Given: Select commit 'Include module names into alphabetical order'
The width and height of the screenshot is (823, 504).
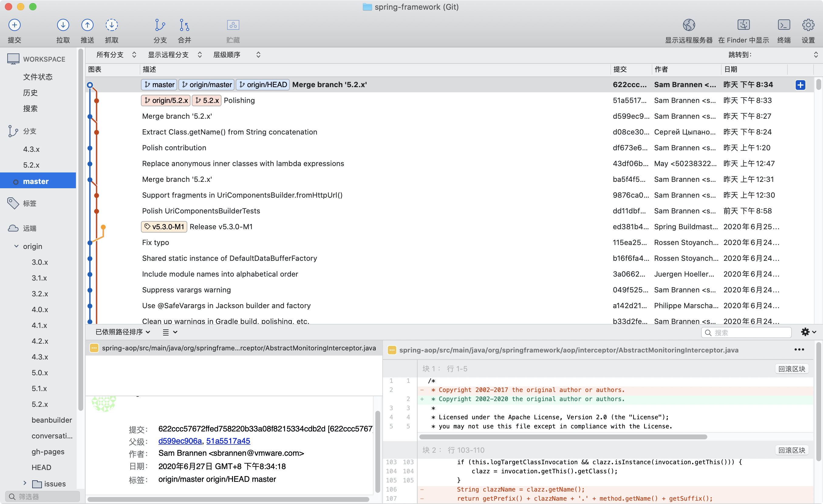Looking at the screenshot, I should (x=449, y=274).
